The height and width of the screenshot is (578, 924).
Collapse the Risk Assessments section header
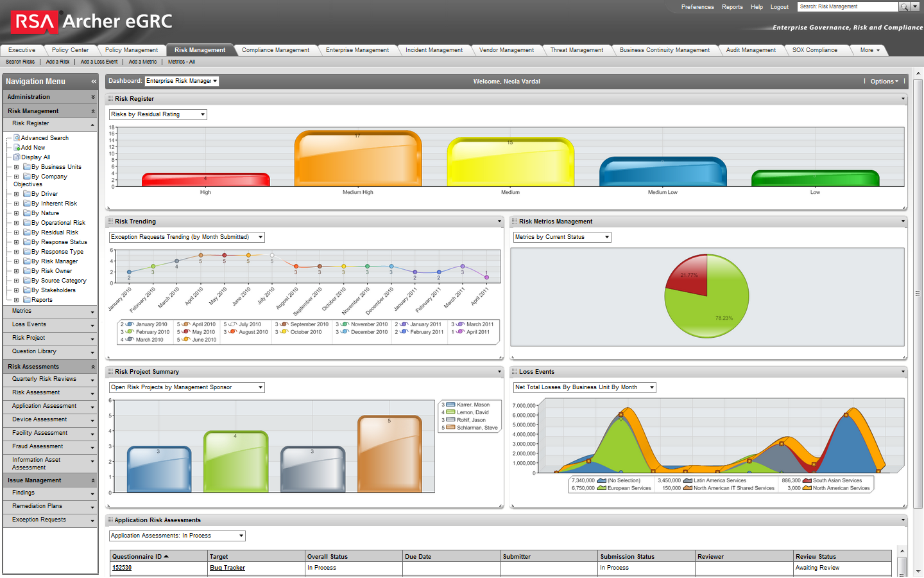(x=50, y=367)
